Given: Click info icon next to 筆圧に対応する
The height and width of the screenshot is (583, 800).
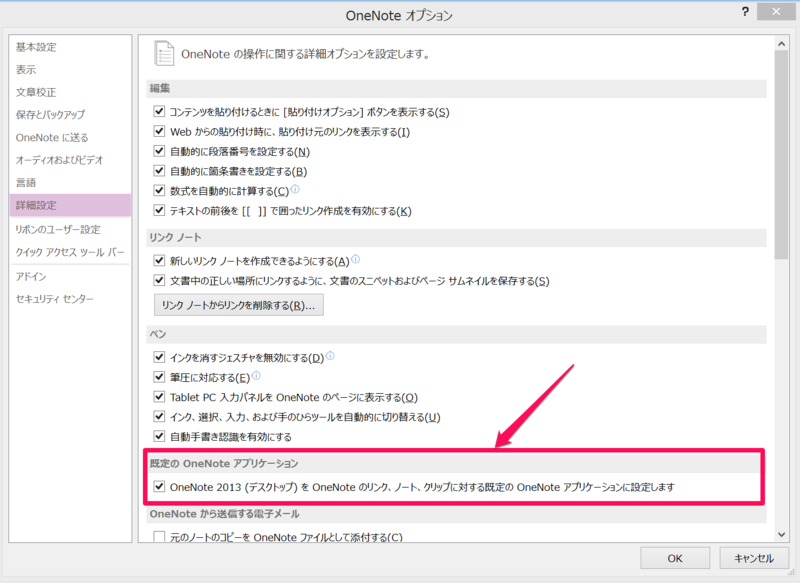Looking at the screenshot, I should (x=256, y=376).
